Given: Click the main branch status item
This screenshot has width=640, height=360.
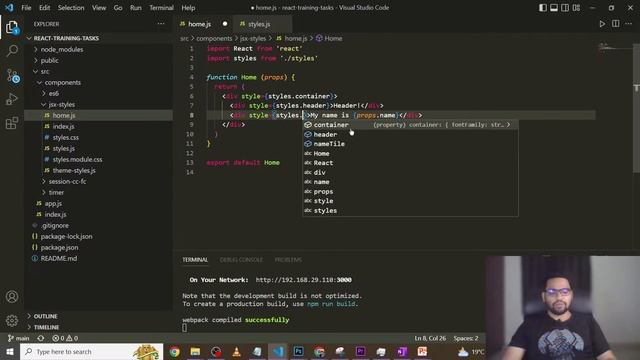Looking at the screenshot, I should (18, 338).
